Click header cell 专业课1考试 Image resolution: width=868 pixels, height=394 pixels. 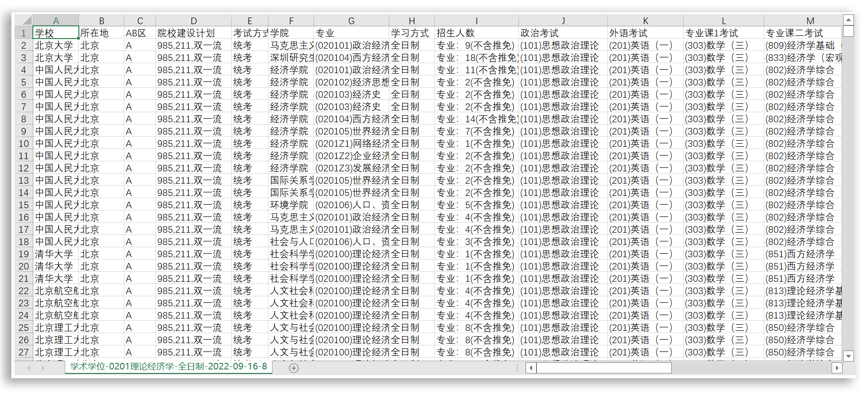pos(723,33)
